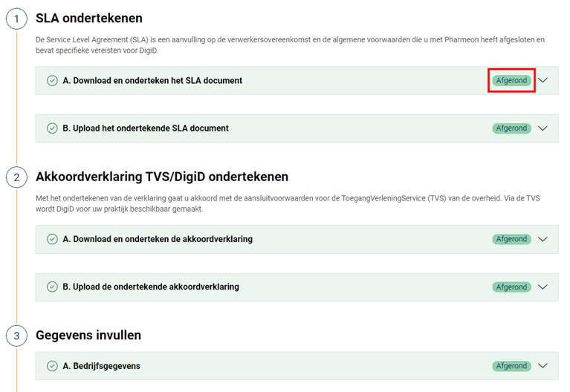Select the 'SLA ondertekenen' heading
The image size is (570, 392).
[x=89, y=19]
